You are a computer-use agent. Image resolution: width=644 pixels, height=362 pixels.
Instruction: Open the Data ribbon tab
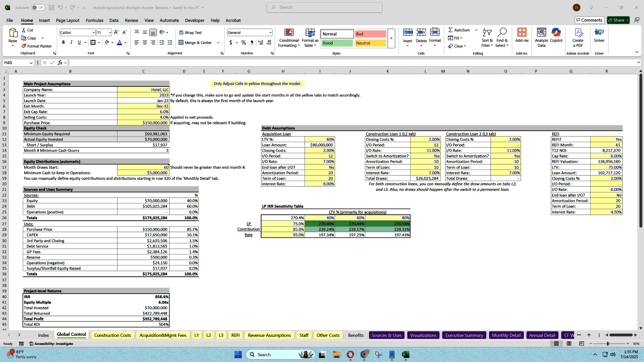114,20
